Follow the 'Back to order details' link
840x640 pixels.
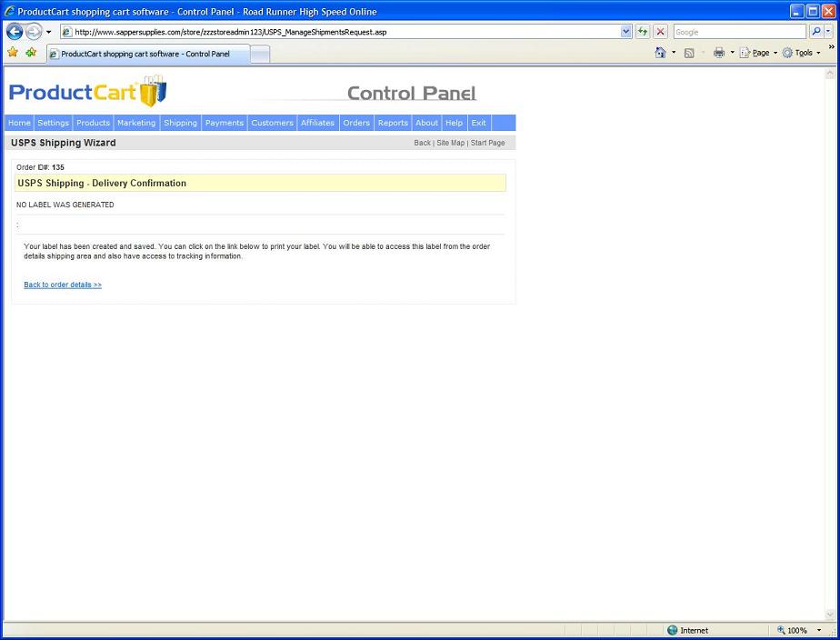click(63, 285)
